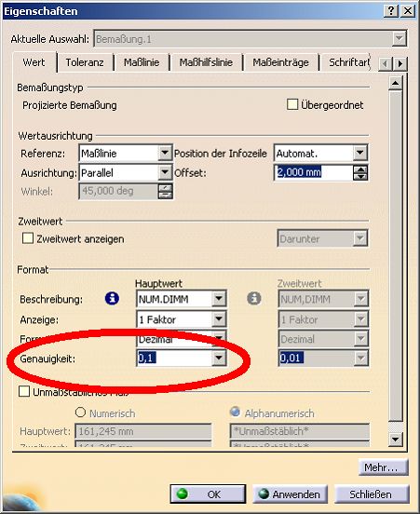Increase Offset with the up spinner arrow
420x514 pixels.
[360, 169]
